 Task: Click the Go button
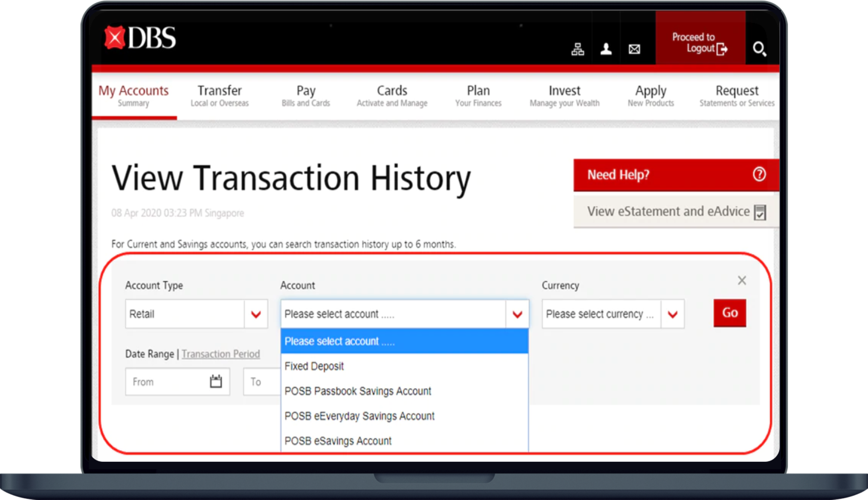click(729, 313)
